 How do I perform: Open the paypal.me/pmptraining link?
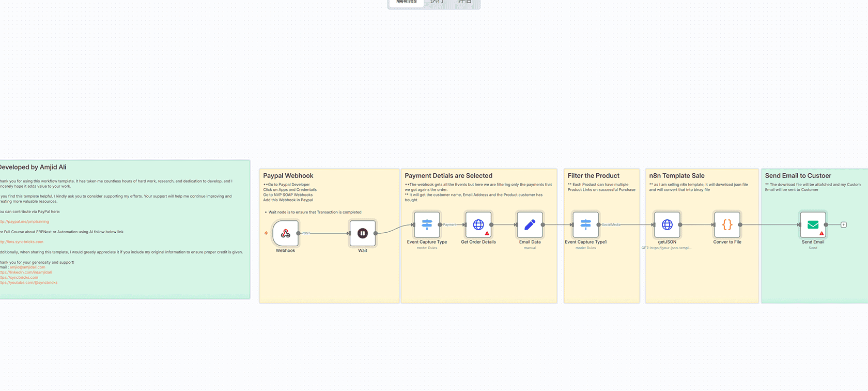(x=26, y=221)
